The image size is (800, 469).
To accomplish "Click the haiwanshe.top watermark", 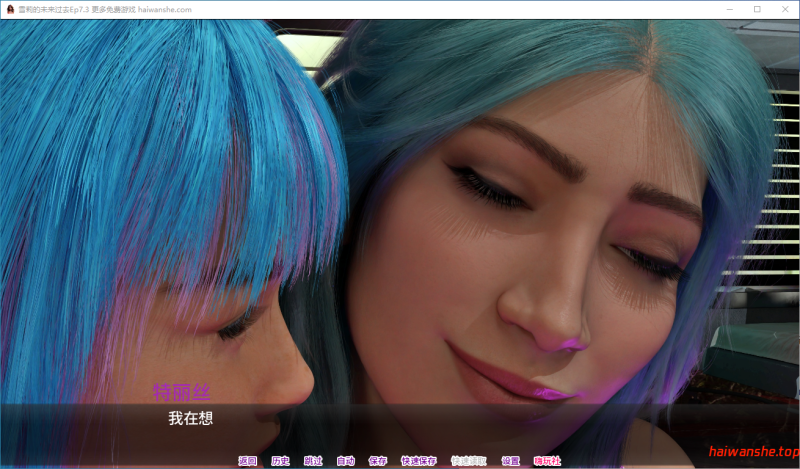I will click(x=752, y=452).
